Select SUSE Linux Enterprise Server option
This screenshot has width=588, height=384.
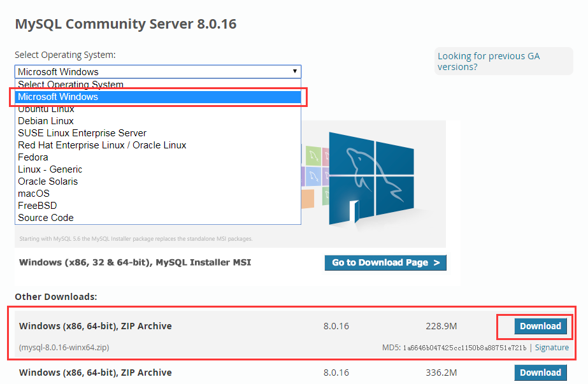[82, 133]
